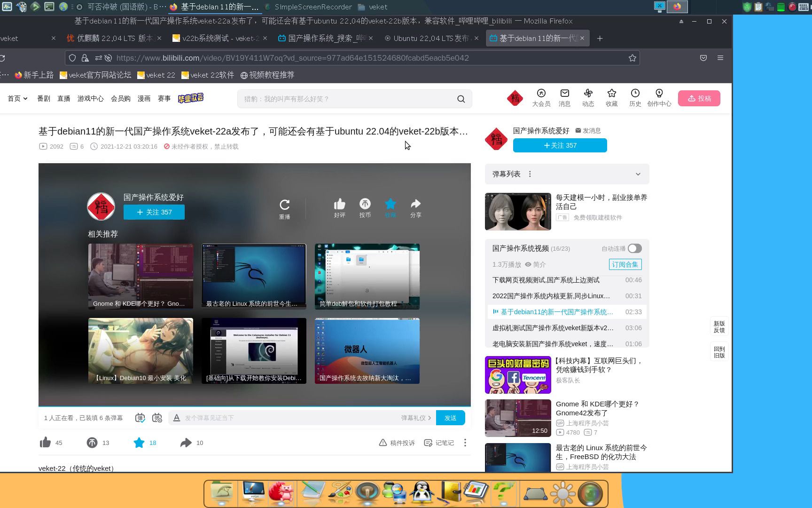
Task: Open the Firefox hamburger menu
Action: 720,58
